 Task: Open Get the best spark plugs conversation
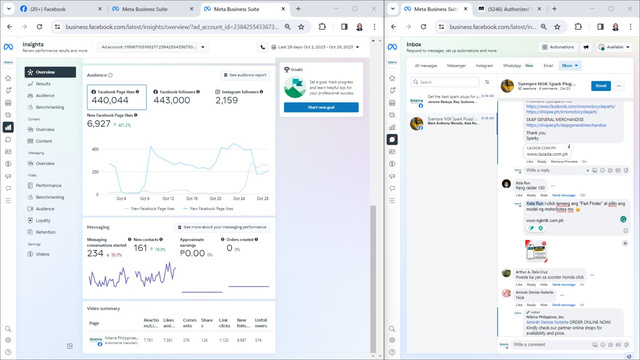click(x=452, y=102)
